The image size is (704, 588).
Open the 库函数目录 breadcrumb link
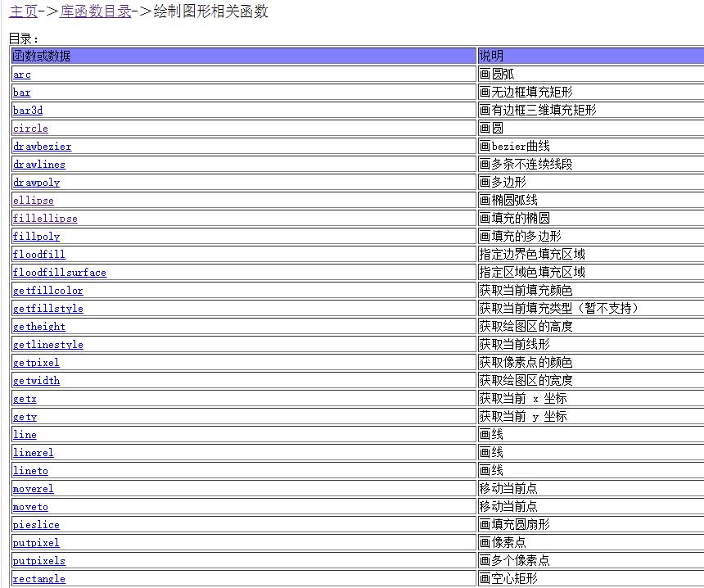[x=96, y=11]
